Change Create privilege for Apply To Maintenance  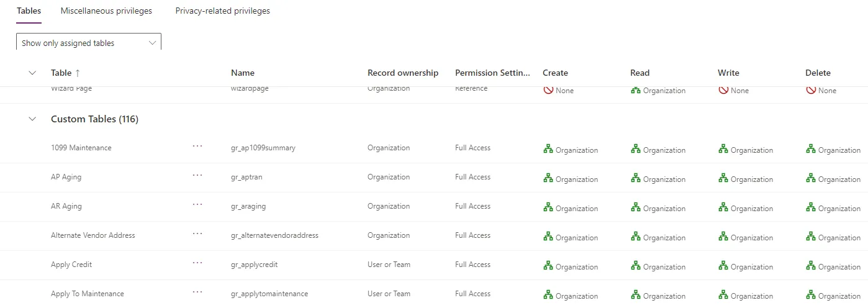[571, 295]
